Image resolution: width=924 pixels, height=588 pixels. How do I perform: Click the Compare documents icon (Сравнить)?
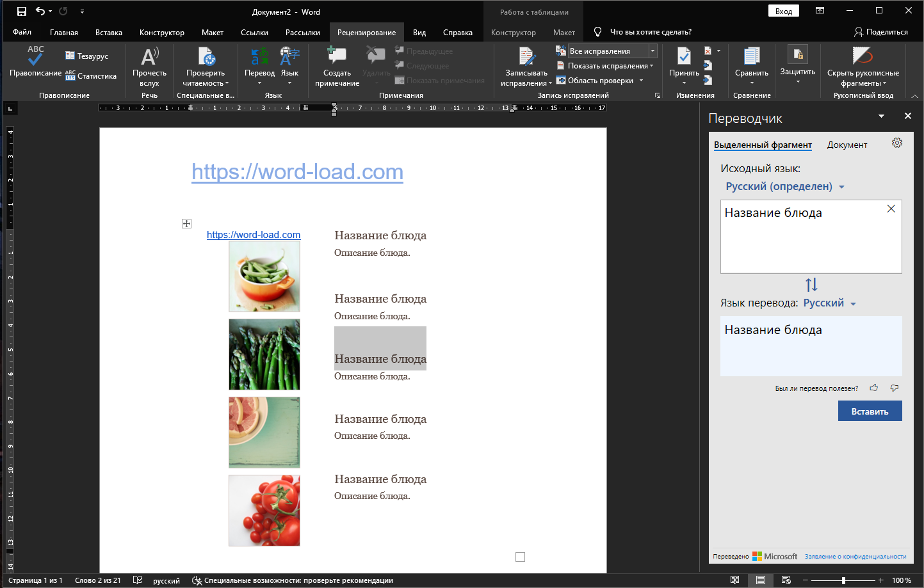(751, 57)
